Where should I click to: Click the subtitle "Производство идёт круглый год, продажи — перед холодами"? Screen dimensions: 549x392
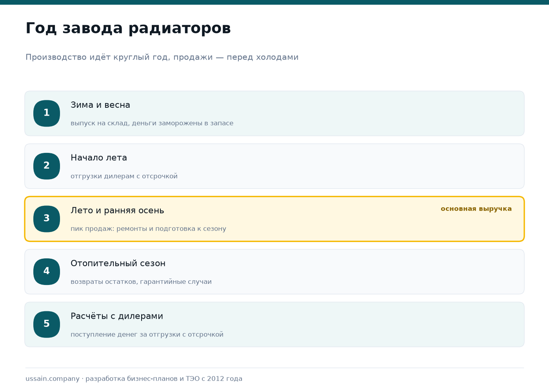coord(162,57)
